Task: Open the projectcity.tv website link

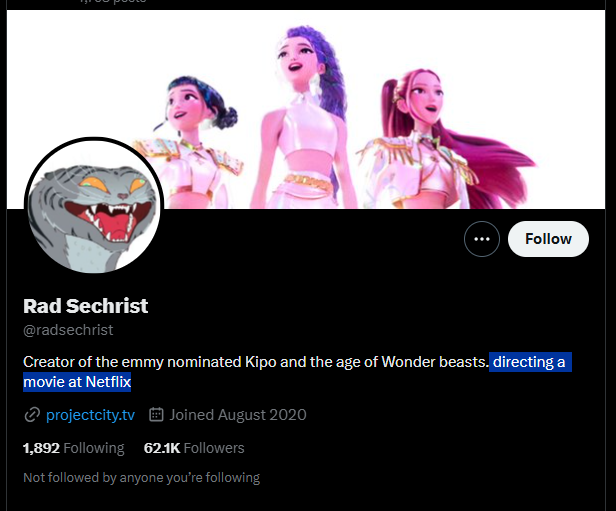Action: point(92,415)
